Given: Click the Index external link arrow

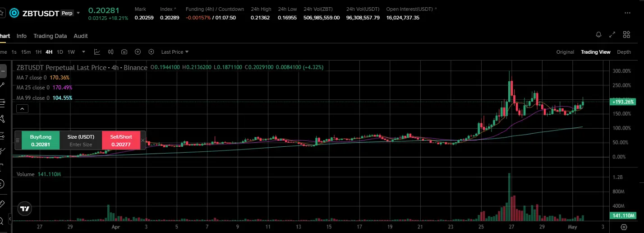Looking at the screenshot, I should 175,9.
